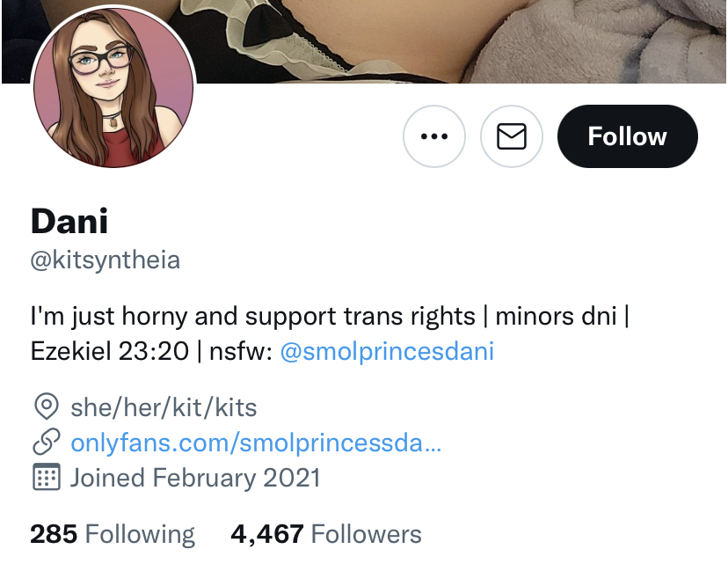Send a message via envelope icon
728x571 pixels.
[x=512, y=136]
